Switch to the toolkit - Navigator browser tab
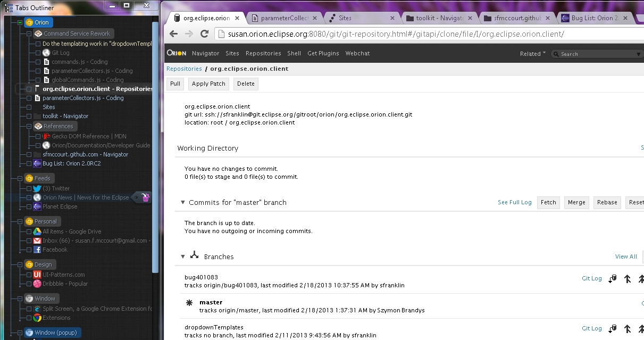Screen dimensions: 644x340 [439, 18]
